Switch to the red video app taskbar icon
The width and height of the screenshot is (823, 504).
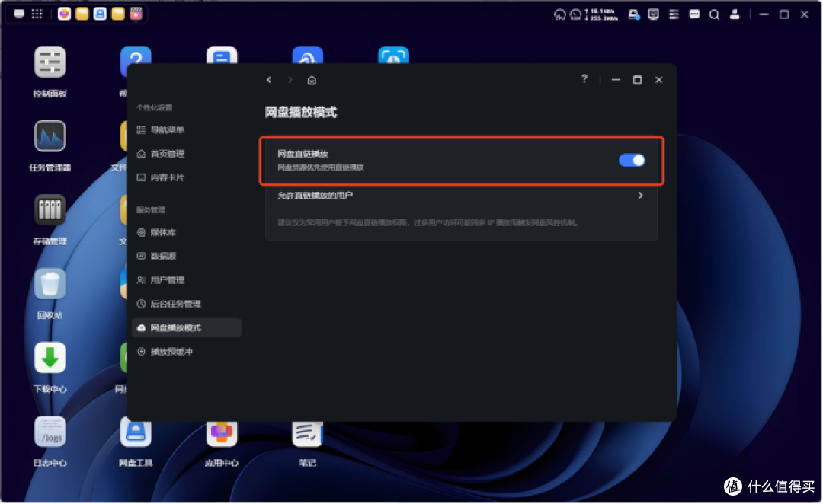136,14
